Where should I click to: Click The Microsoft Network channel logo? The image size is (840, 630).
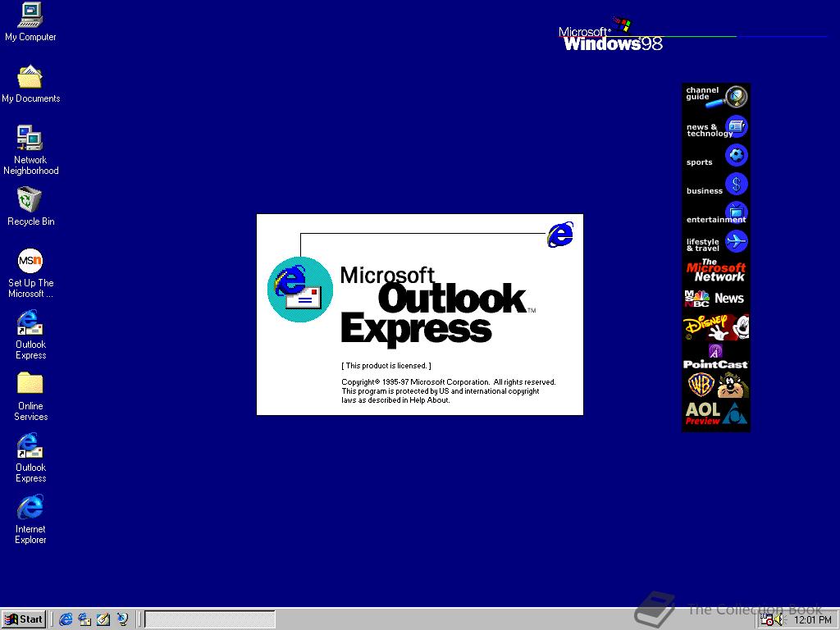click(715, 271)
